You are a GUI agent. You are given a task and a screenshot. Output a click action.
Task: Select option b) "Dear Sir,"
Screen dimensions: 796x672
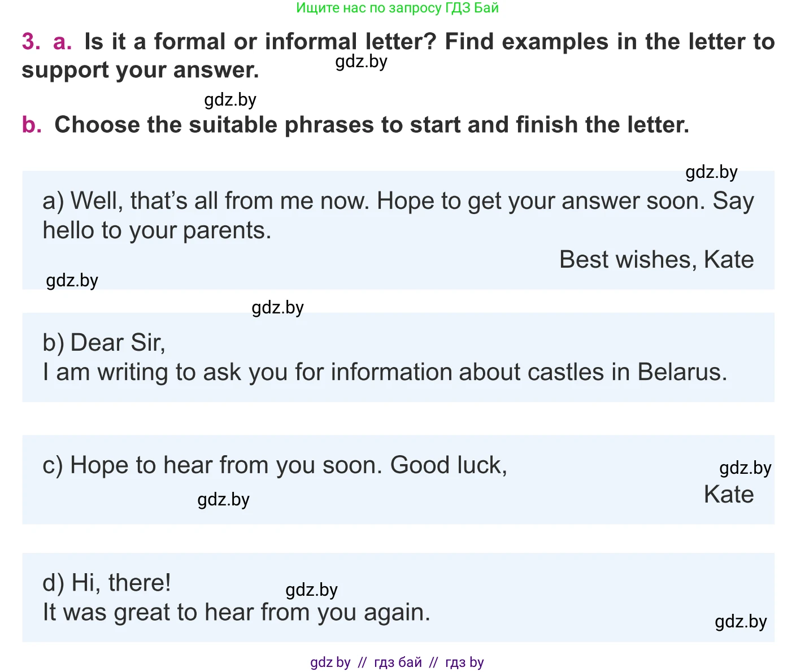pos(104,343)
